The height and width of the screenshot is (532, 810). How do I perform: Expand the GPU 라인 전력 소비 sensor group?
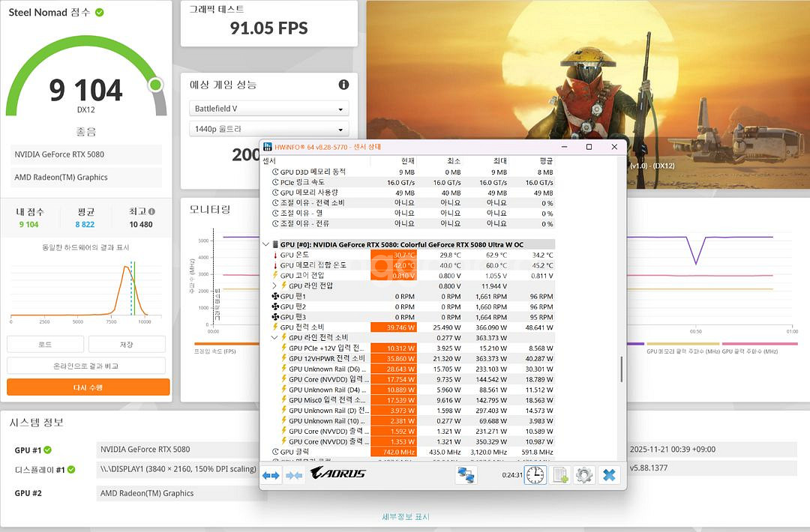[274, 337]
